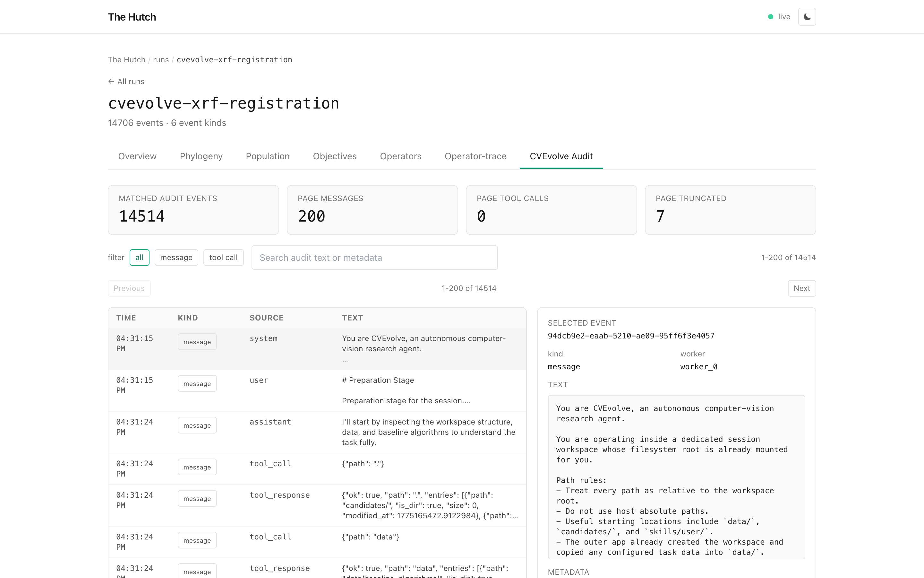Click the message badge in assistant row

click(x=197, y=425)
